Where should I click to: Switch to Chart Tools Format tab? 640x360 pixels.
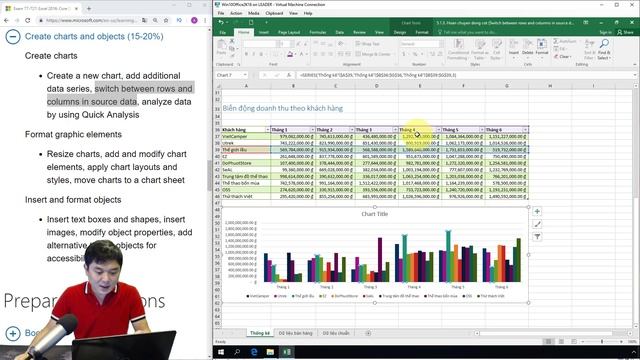[422, 32]
